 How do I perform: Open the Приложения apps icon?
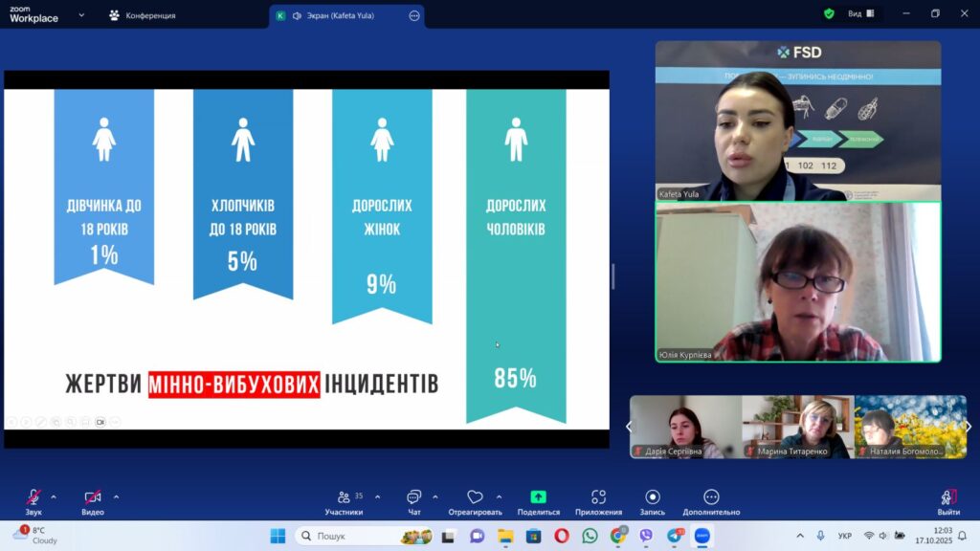point(598,501)
